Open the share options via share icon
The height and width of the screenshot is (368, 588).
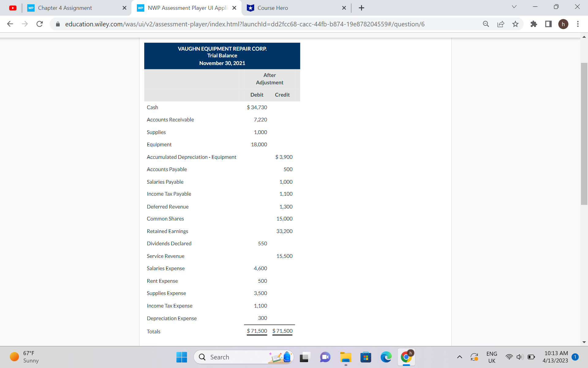(x=500, y=24)
